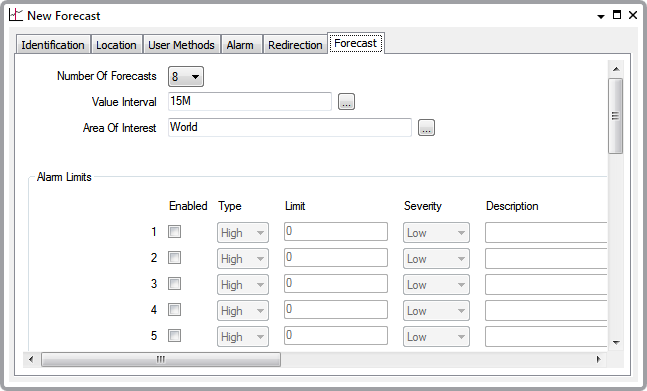Image resolution: width=647 pixels, height=391 pixels.
Task: Open Severity dropdown for alarm limit 3
Action: coord(436,285)
